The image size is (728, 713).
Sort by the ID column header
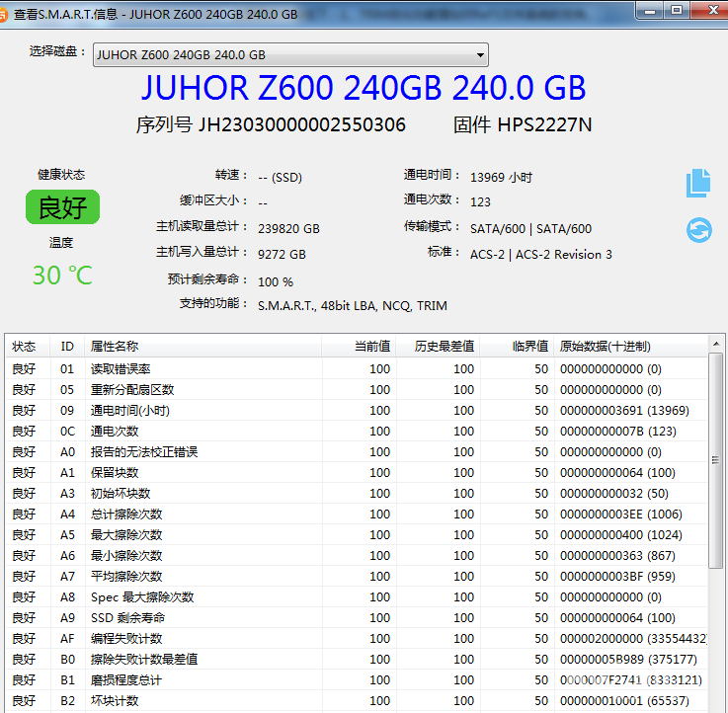click(x=67, y=347)
